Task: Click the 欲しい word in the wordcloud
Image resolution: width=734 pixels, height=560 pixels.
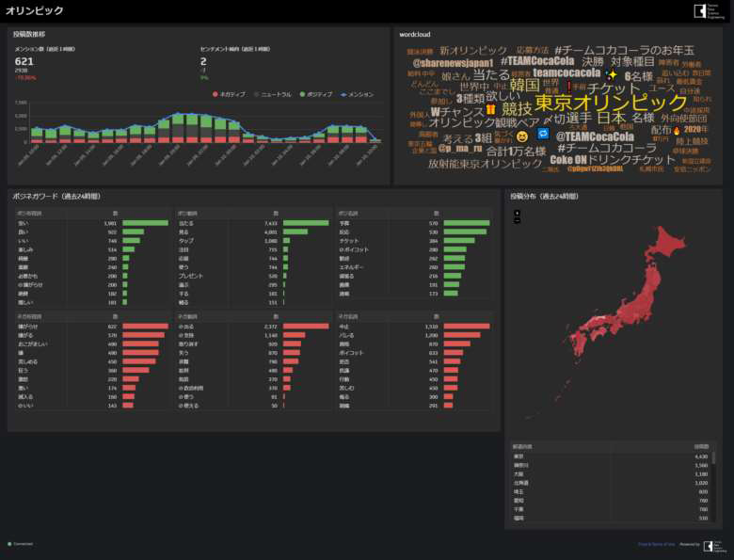Action: coord(503,96)
